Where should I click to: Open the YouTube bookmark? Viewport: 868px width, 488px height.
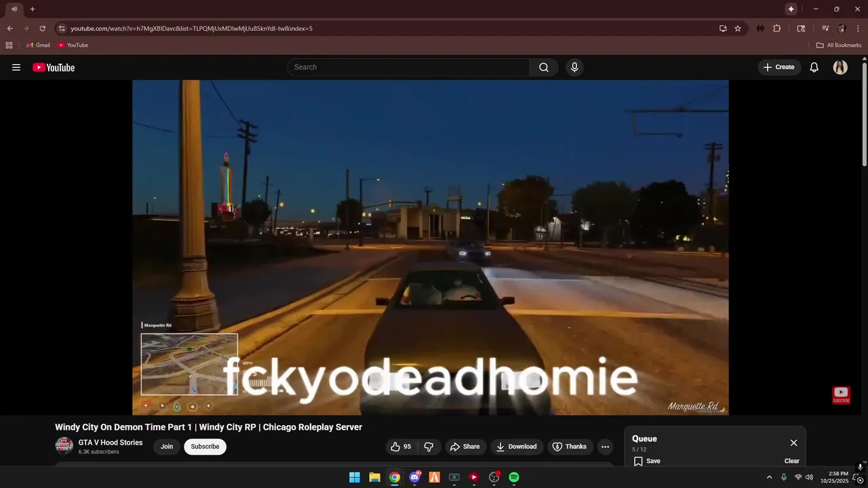tap(73, 45)
